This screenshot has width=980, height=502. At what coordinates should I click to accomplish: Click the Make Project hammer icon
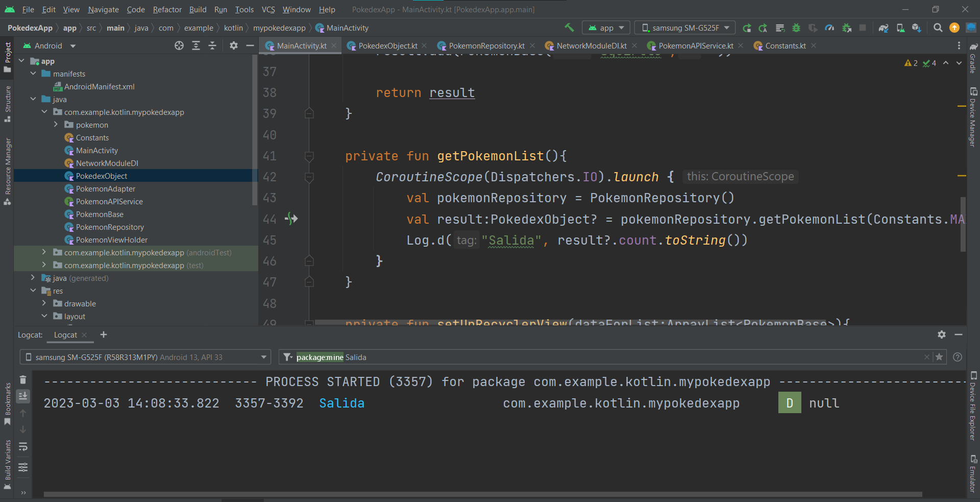(x=569, y=28)
